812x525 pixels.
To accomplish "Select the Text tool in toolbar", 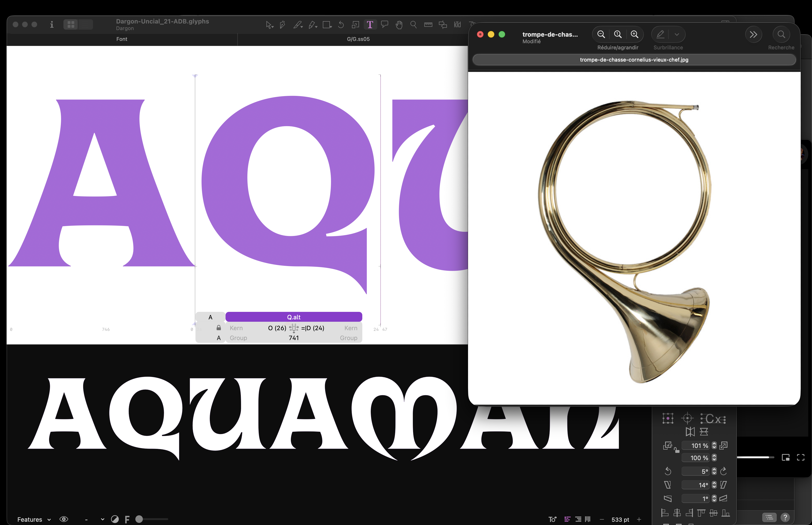I will coord(370,24).
